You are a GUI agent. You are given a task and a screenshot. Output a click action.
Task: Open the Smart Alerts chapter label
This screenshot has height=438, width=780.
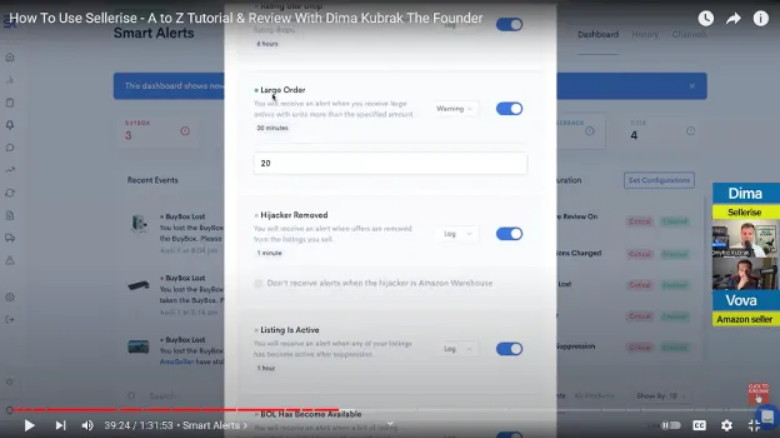214,426
